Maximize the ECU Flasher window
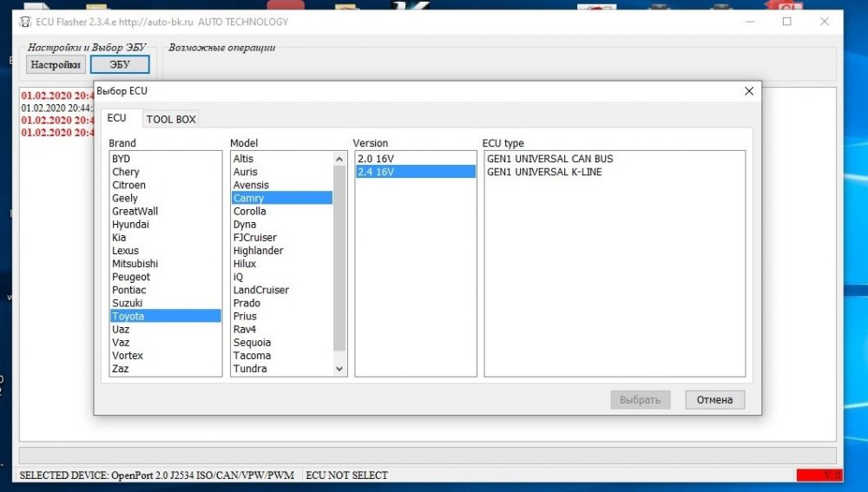This screenshot has height=492, width=868. click(x=786, y=22)
